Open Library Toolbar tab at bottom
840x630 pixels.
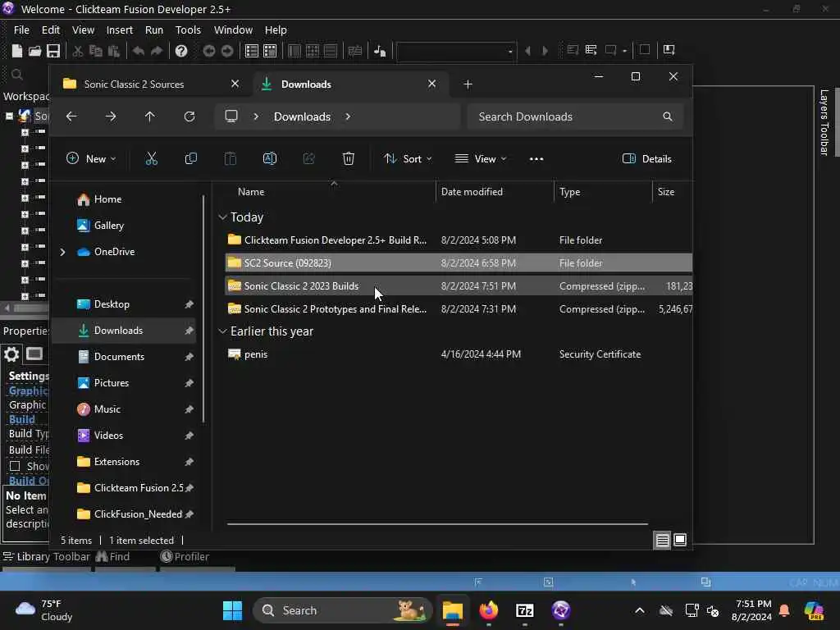[x=47, y=557]
